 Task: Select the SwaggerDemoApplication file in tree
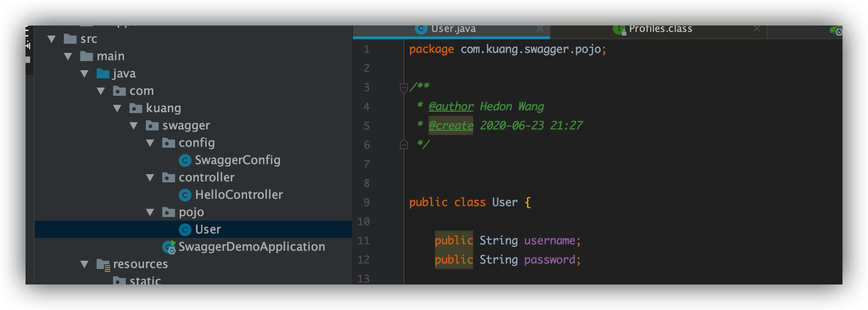point(251,247)
